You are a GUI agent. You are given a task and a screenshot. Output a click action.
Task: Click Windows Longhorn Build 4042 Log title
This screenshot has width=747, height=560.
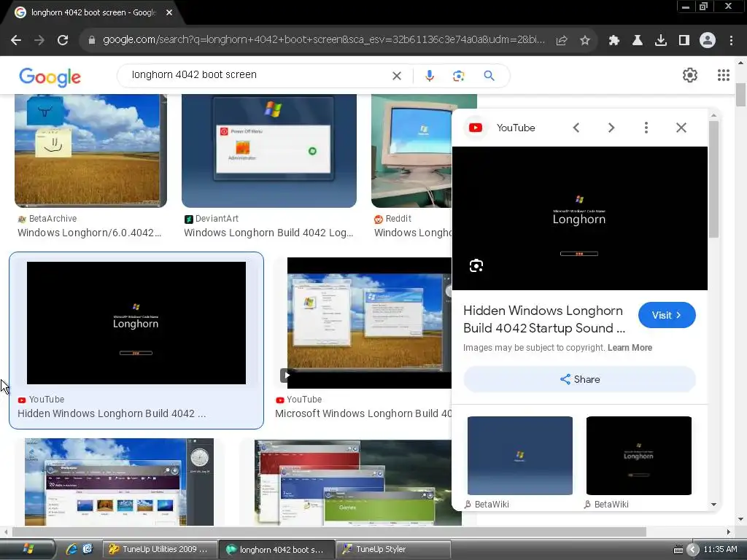pos(268,233)
